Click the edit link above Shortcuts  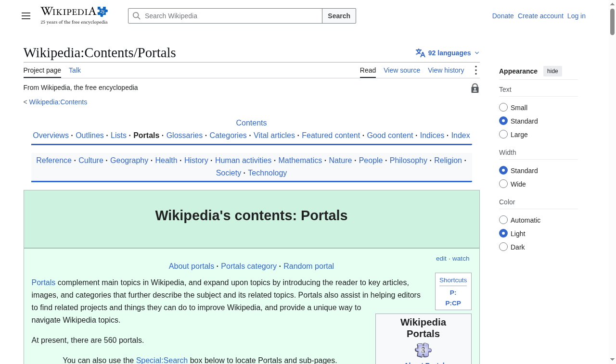tap(441, 258)
